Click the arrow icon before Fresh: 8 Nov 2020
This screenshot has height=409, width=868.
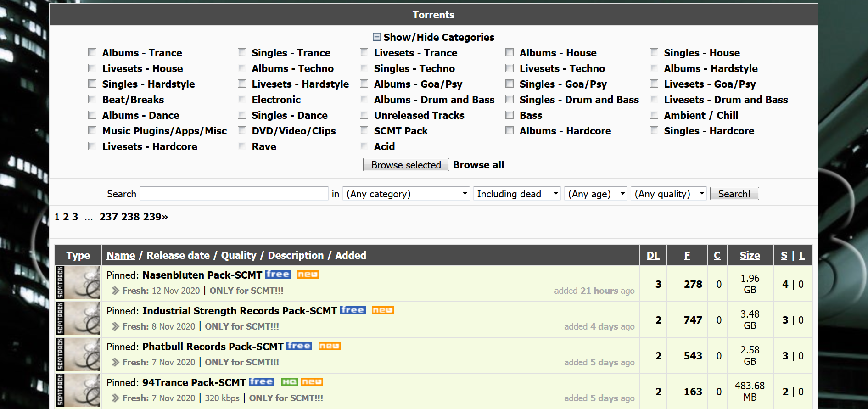pyautogui.click(x=115, y=326)
